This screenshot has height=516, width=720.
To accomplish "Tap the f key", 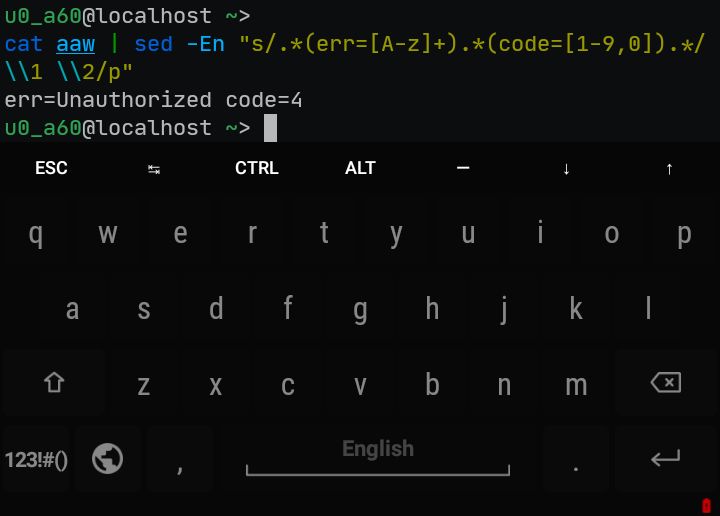I will (x=288, y=309).
